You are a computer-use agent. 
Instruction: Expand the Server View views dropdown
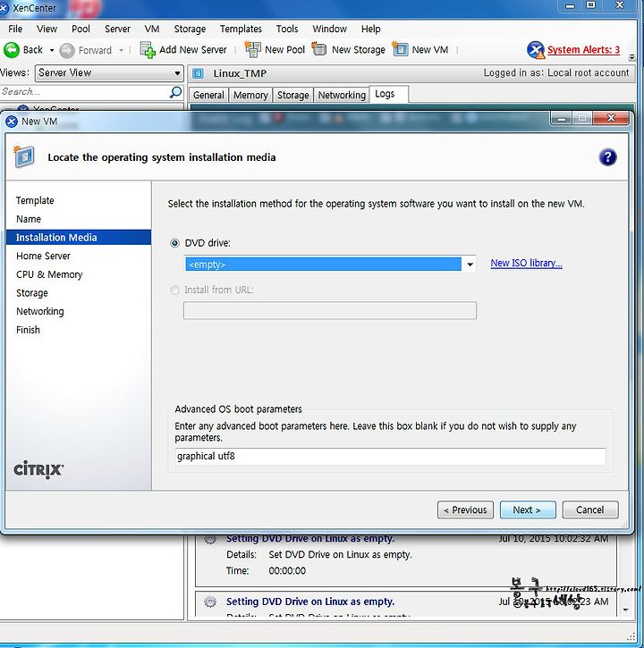point(177,73)
